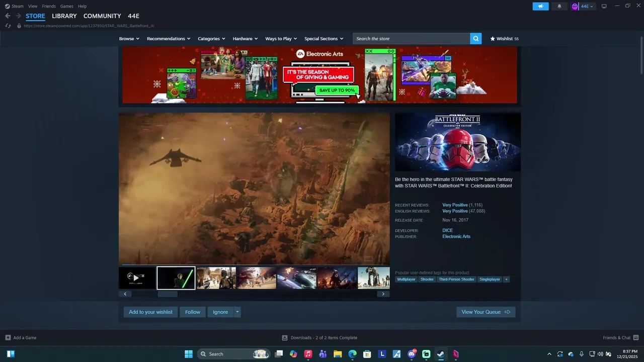644x362 pixels.
Task: Ignore this game
Action: pos(220,312)
